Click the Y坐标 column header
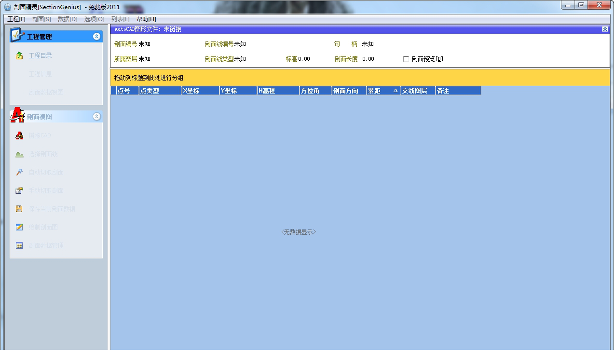Screen dimensions: 614x364 tap(238, 90)
